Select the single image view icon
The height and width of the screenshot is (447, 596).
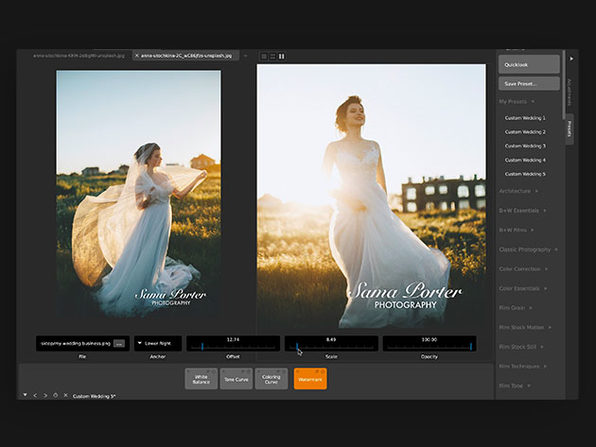[x=264, y=56]
